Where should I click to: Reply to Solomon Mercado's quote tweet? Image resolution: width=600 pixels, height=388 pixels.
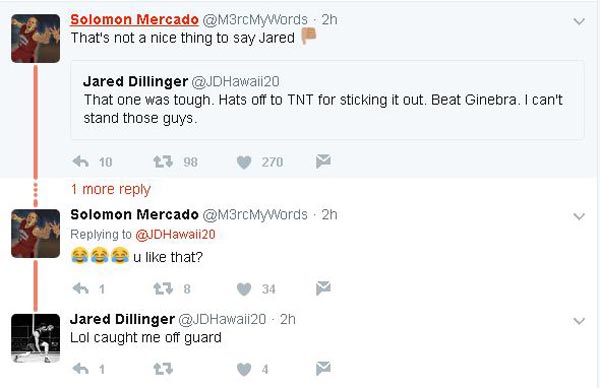tap(81, 162)
